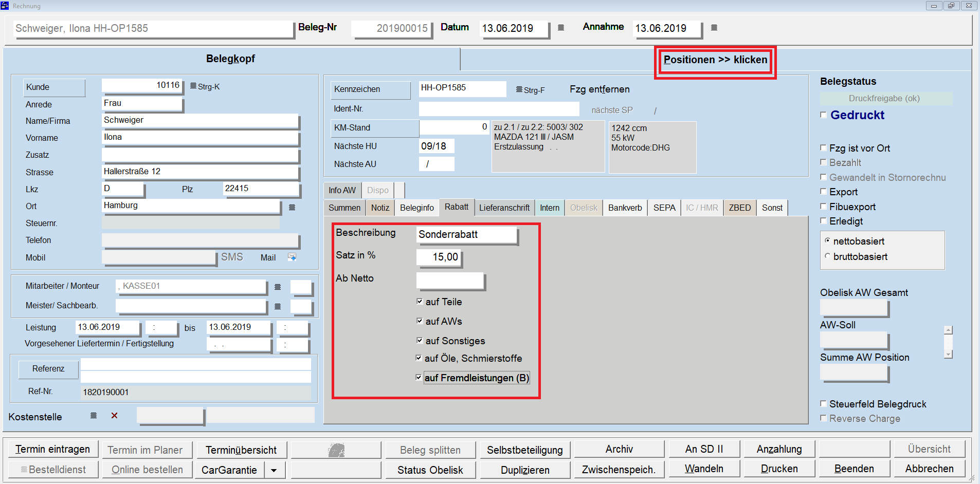Click Anzahlung button
This screenshot has height=484, width=980.
[x=779, y=450]
